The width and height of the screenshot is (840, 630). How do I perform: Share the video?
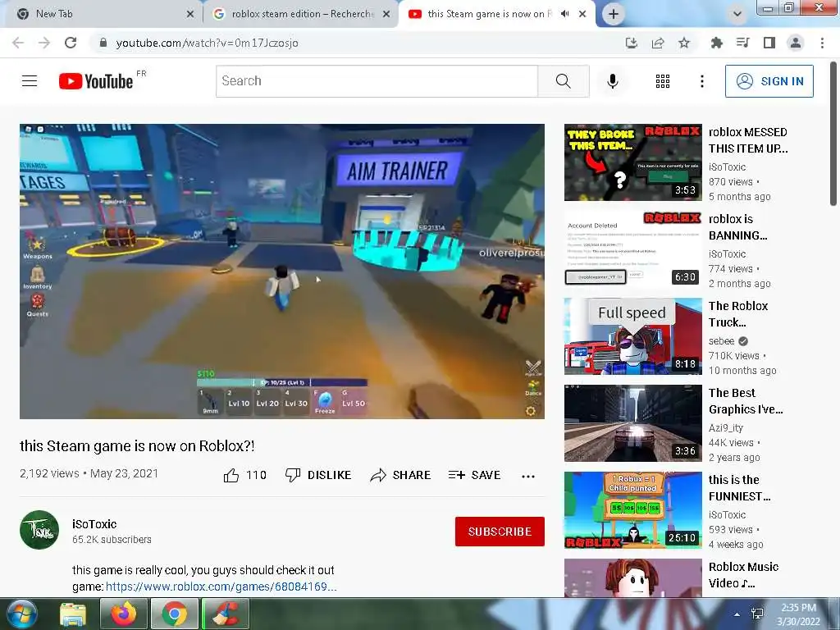point(400,475)
